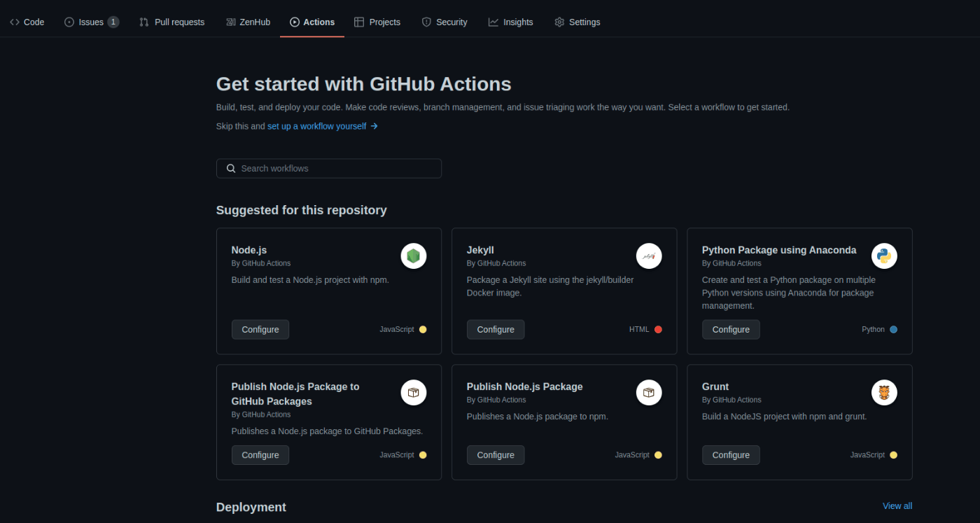
Task: Go to Pull requests tab
Action: [x=171, y=22]
